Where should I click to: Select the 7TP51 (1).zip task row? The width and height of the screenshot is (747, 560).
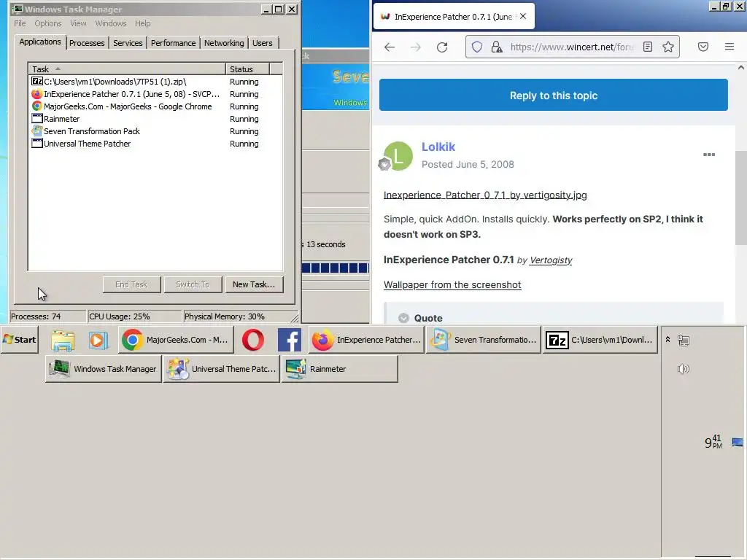(x=155, y=82)
